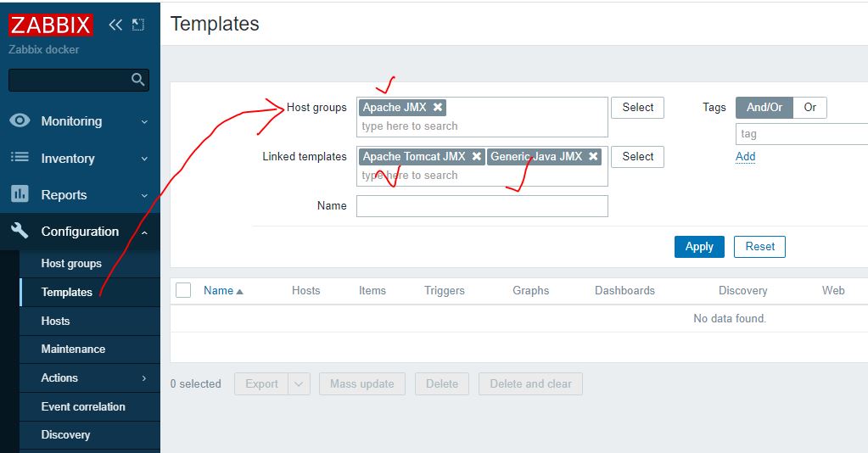Viewport: 868px width, 453px height.
Task: Collapse the Configuration menu section
Action: point(80,232)
